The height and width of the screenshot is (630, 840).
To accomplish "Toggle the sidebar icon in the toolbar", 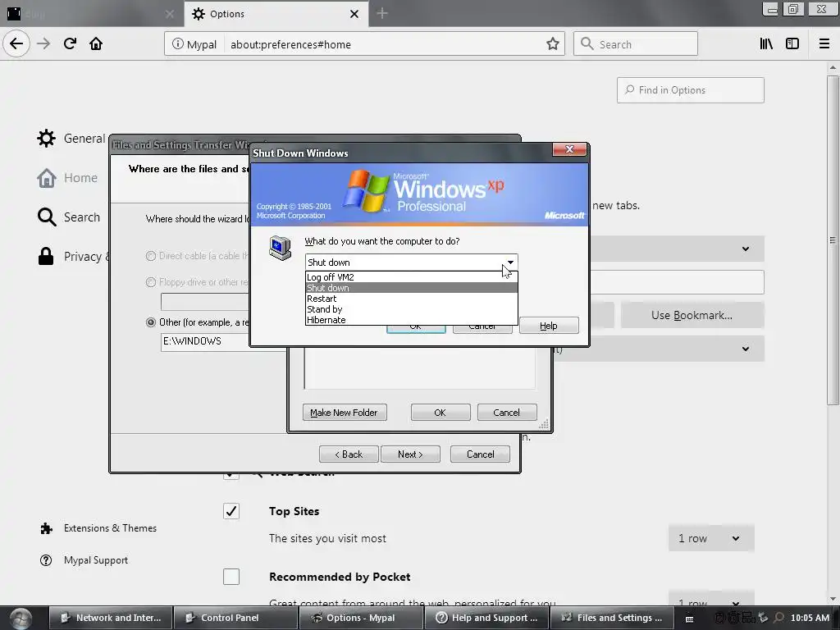I will click(x=792, y=44).
